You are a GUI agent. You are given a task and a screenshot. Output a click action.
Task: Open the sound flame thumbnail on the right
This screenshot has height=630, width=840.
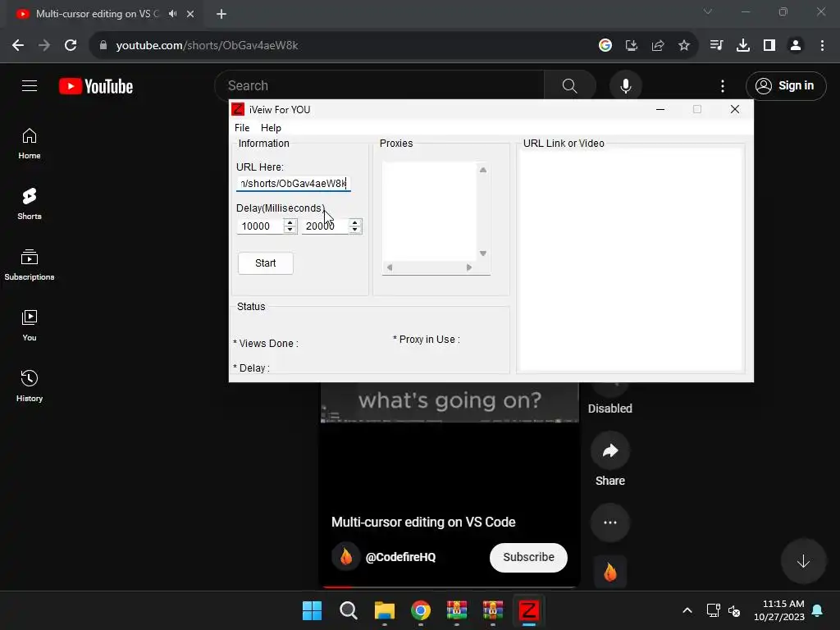tap(610, 572)
